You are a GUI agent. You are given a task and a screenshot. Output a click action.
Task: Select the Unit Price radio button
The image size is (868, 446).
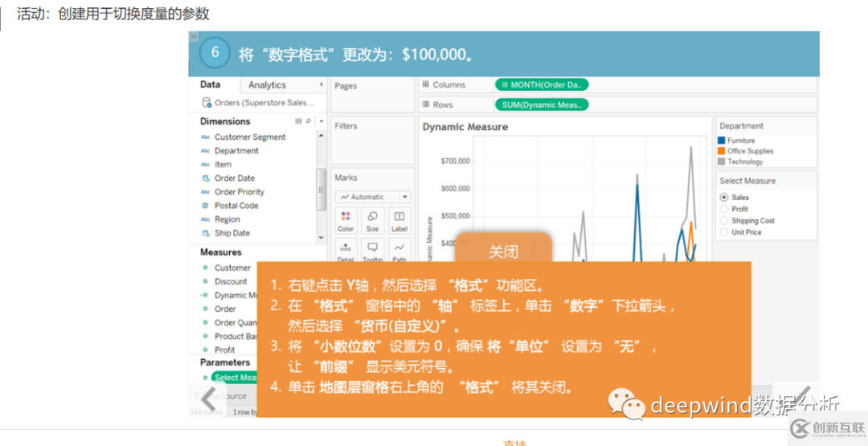723,232
